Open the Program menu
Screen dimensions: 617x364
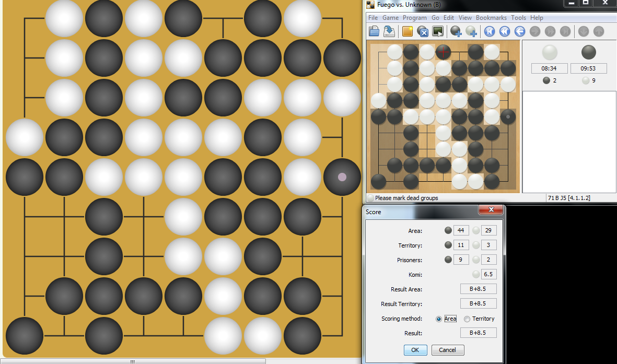[415, 18]
